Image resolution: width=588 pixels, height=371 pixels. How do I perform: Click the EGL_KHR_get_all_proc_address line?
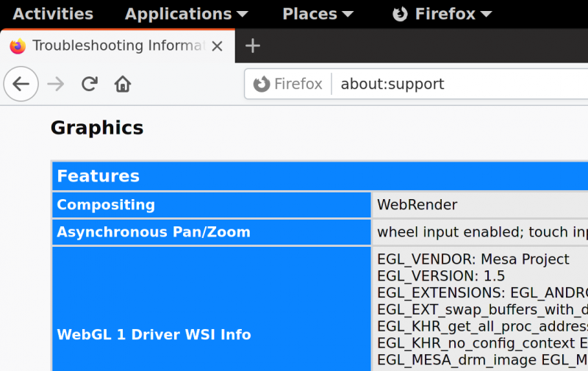coord(482,326)
